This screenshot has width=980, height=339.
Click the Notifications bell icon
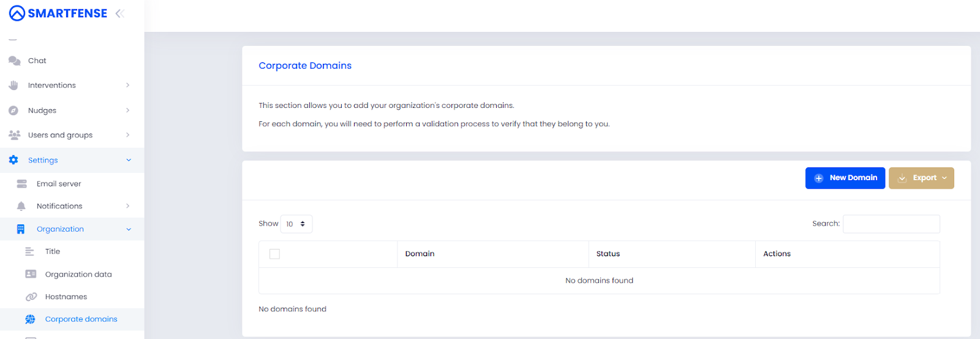point(21,206)
